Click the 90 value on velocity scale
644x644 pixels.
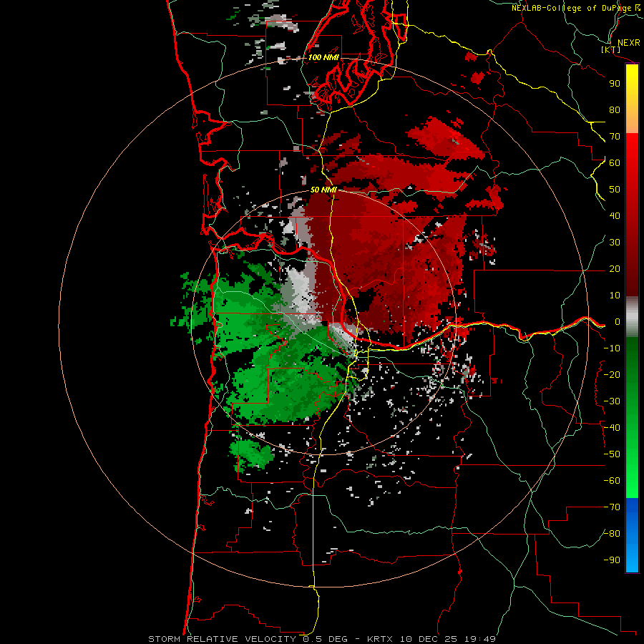pyautogui.click(x=615, y=84)
